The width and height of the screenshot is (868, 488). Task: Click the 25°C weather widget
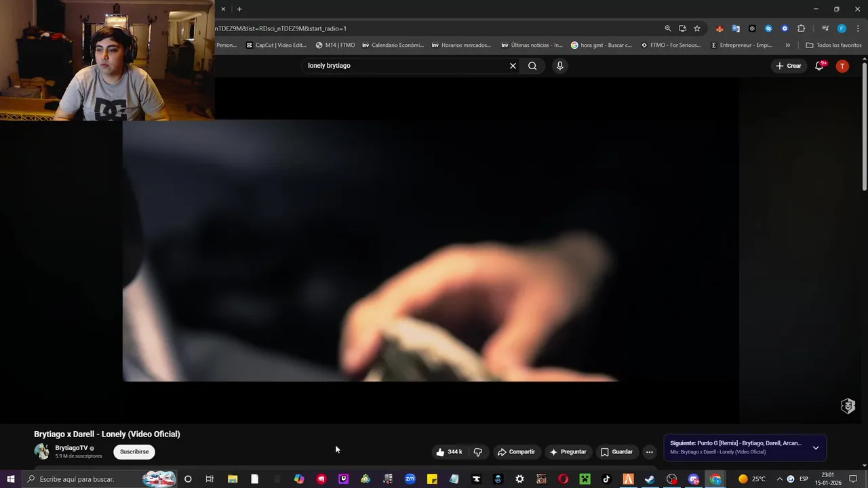pyautogui.click(x=752, y=479)
